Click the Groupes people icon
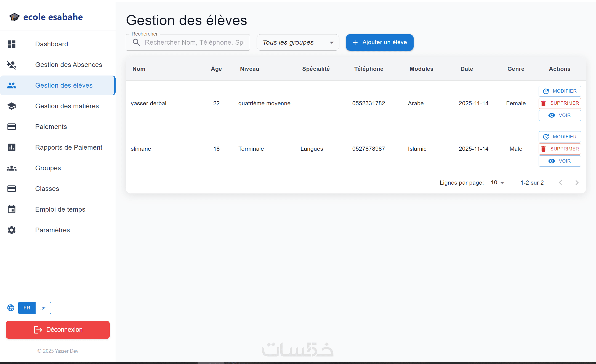This screenshot has height=364, width=596. point(12,168)
